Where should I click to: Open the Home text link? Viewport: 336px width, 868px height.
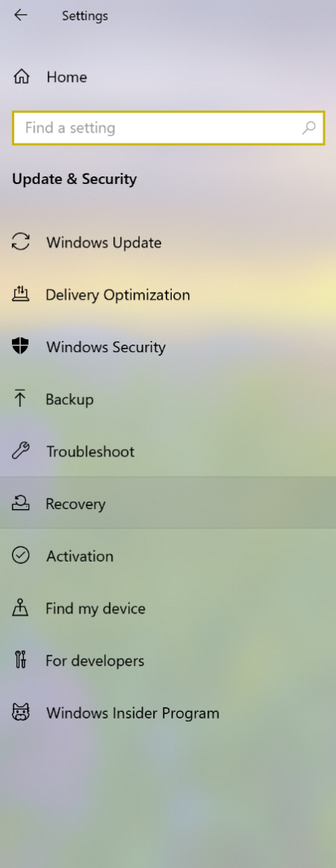[x=66, y=77]
